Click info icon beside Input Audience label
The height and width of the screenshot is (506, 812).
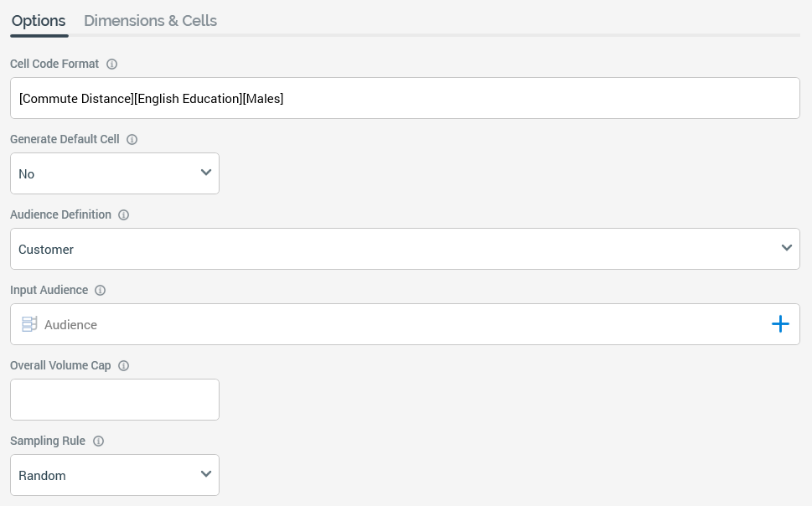coord(101,291)
